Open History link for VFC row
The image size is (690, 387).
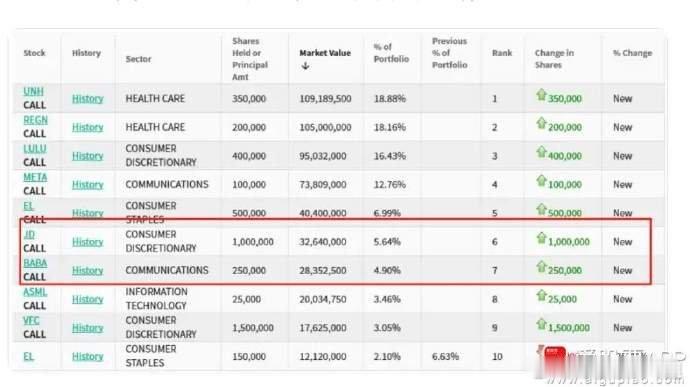(88, 328)
